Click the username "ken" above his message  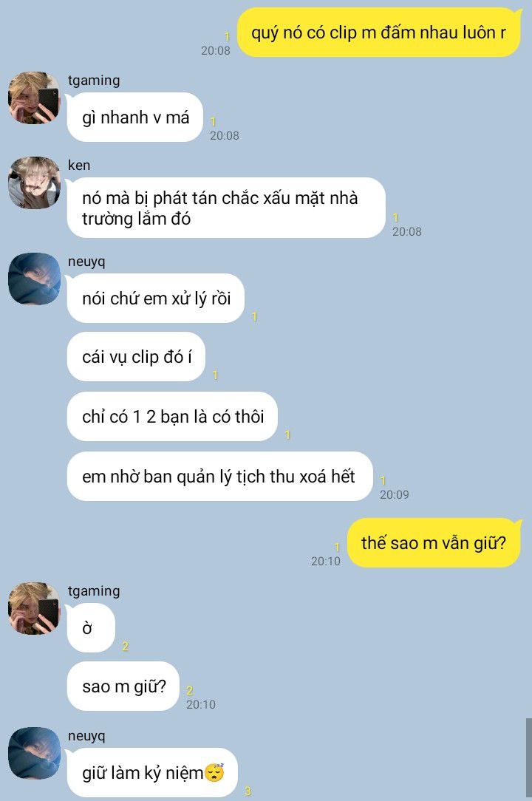tap(79, 165)
